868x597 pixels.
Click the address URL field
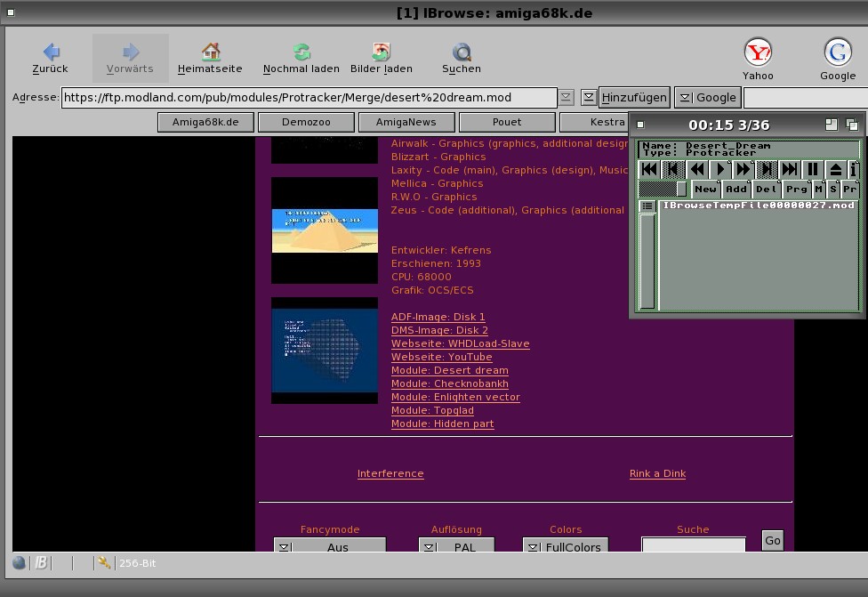(309, 98)
